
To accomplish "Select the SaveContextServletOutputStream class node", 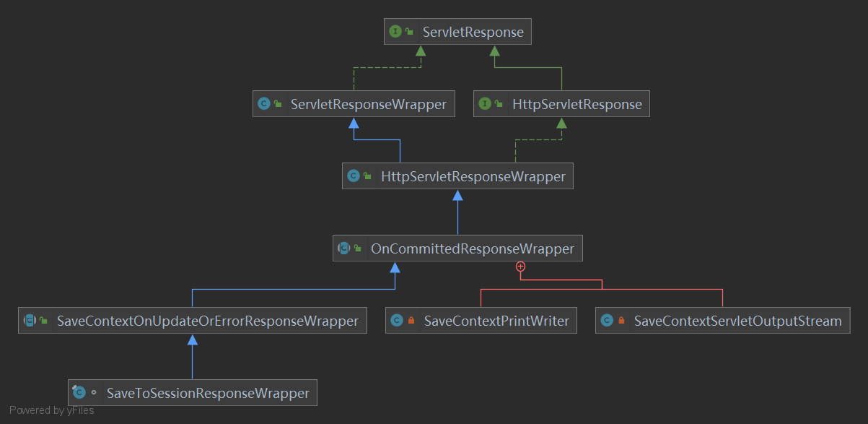I will pyautogui.click(x=722, y=321).
